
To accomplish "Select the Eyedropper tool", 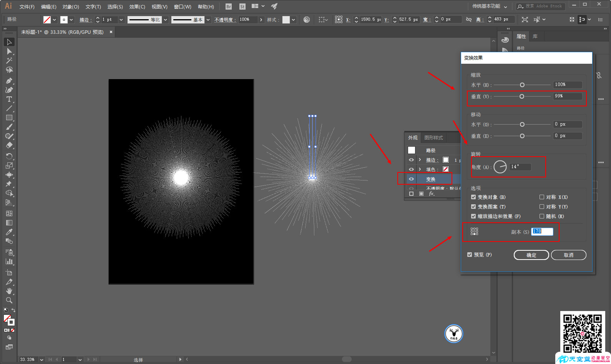I will pyautogui.click(x=9, y=232).
